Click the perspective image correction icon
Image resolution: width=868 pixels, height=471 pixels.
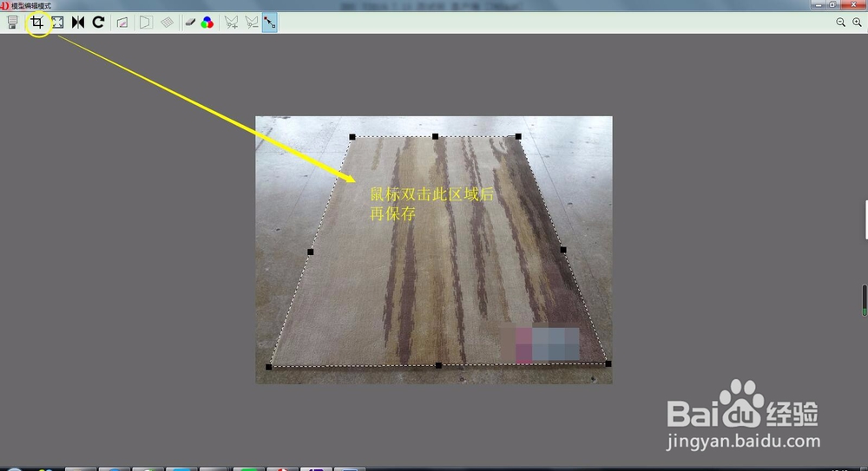pyautogui.click(x=122, y=23)
